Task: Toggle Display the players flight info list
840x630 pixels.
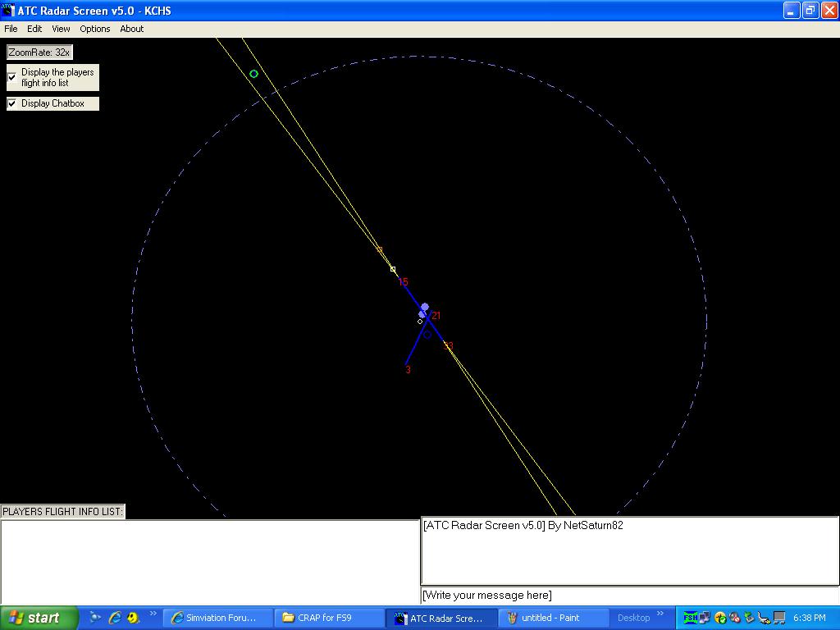Action: pos(12,77)
